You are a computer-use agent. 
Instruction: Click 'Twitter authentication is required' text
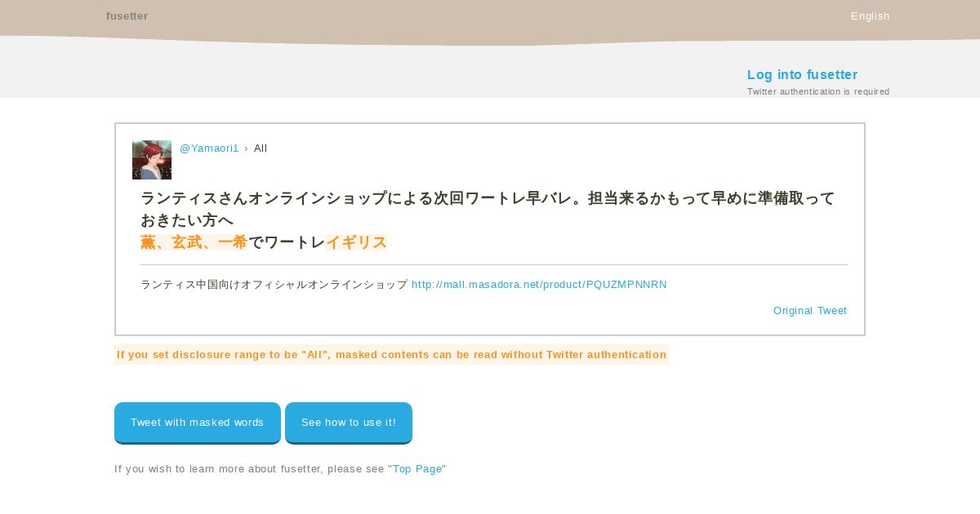point(818,91)
